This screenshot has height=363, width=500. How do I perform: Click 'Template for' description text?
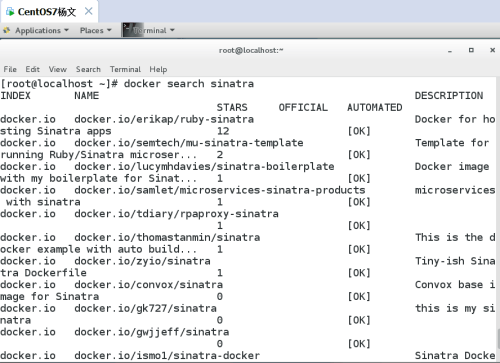[x=452, y=143]
